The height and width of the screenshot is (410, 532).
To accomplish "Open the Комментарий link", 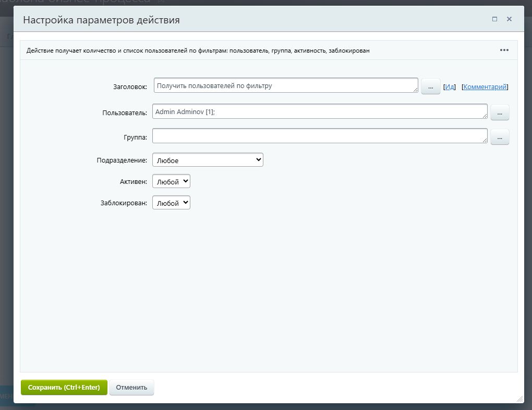I will [485, 87].
